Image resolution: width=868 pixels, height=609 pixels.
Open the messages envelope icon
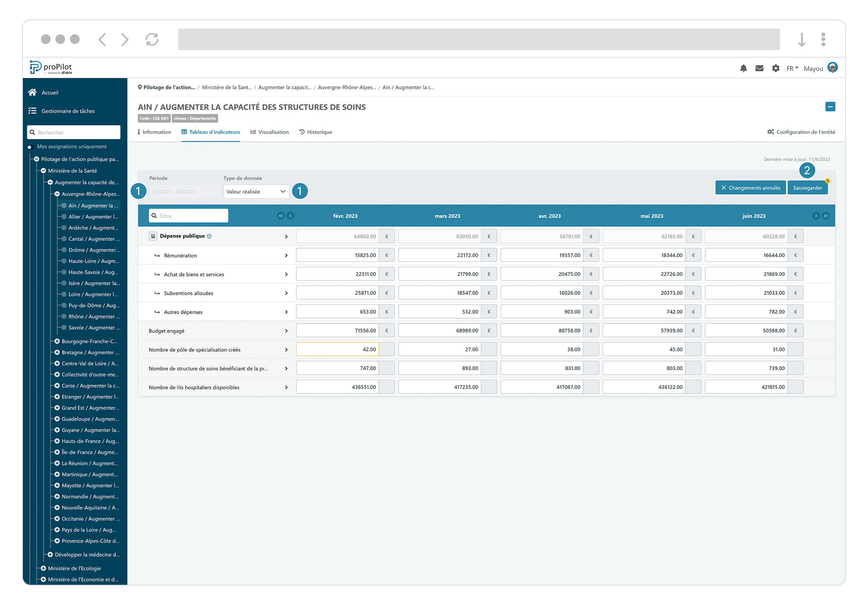[x=759, y=68]
